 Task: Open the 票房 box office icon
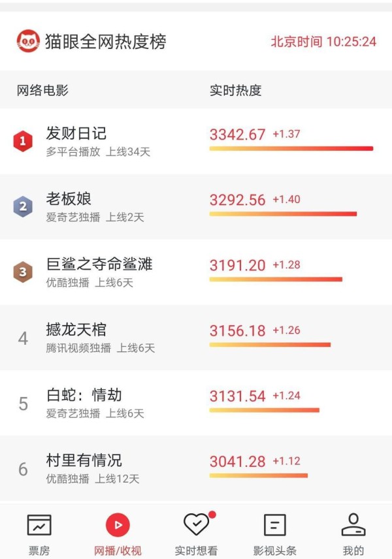pos(39,525)
